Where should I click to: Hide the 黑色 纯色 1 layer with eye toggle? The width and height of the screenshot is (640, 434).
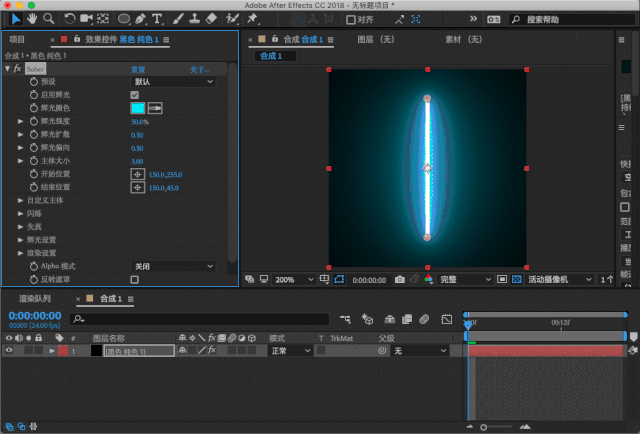(9, 351)
